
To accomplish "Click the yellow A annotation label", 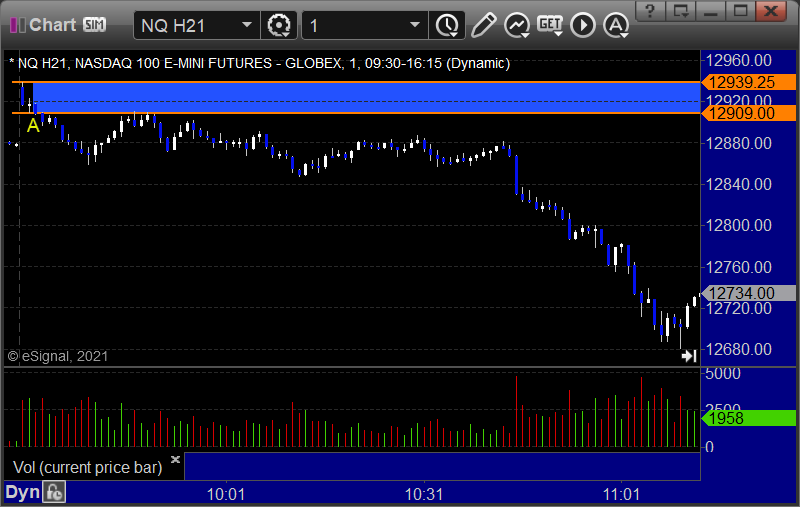I will point(33,125).
